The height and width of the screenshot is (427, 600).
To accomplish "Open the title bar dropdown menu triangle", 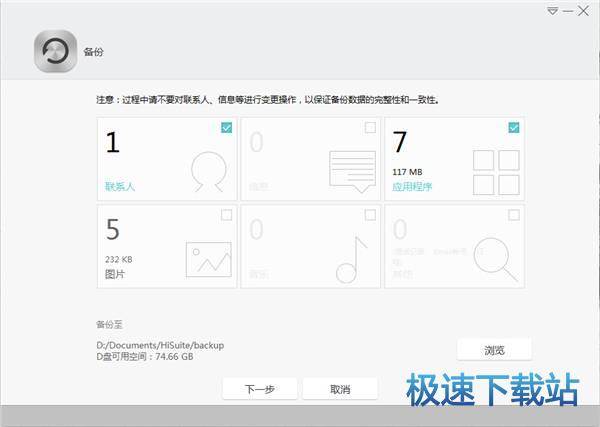I will point(552,11).
